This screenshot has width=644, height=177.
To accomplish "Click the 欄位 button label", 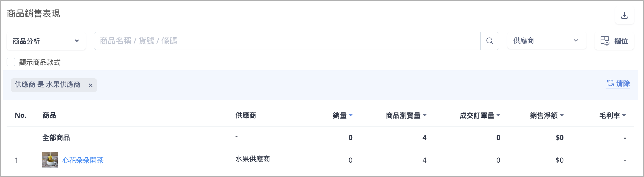I will 621,41.
